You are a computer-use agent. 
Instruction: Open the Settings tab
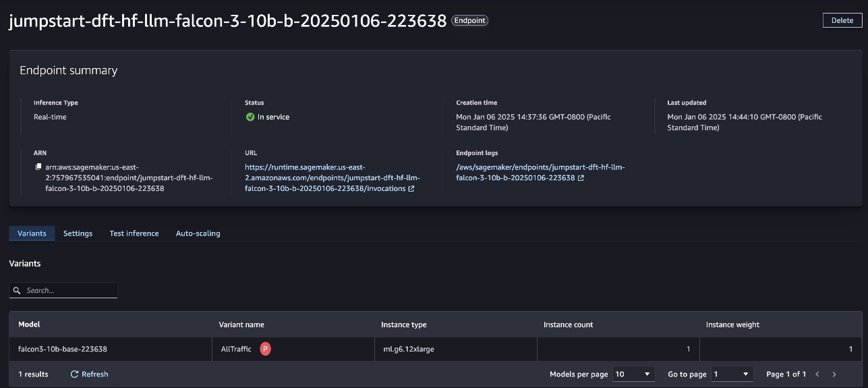pyautogui.click(x=78, y=233)
